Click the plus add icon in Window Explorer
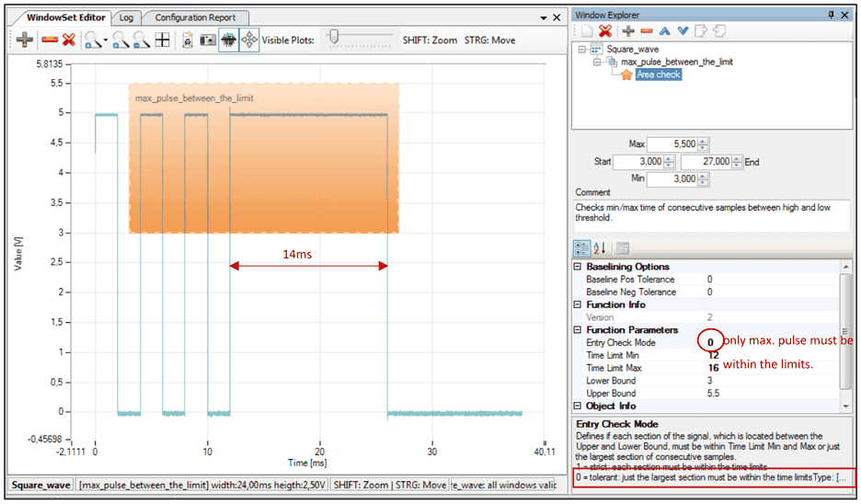Image resolution: width=861 pixels, height=504 pixels. pyautogui.click(x=628, y=31)
